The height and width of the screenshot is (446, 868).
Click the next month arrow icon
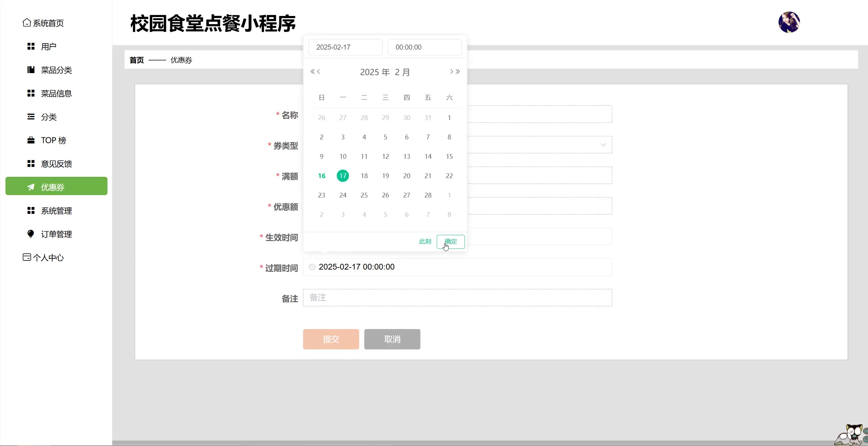tap(451, 71)
